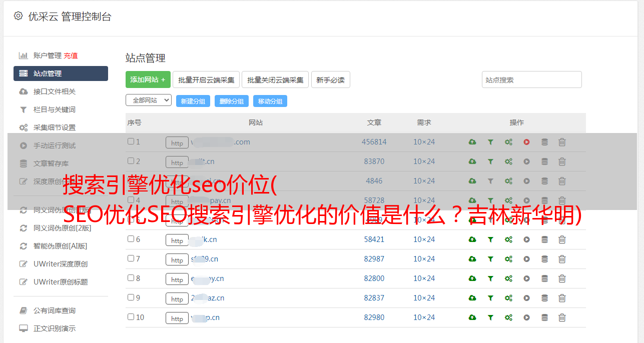The width and height of the screenshot is (644, 343).
Task: Click article count 82987
Action: click(x=374, y=259)
